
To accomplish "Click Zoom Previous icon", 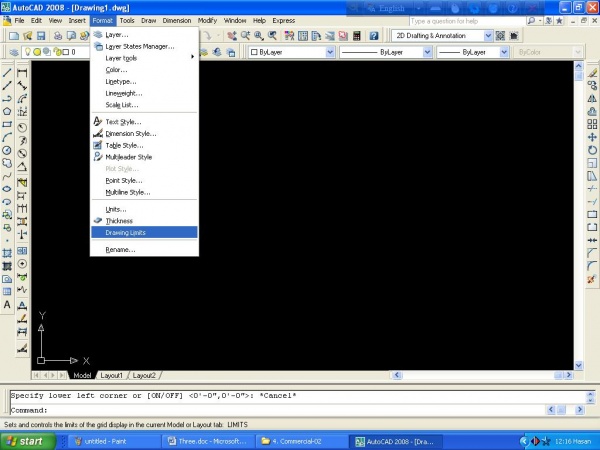I will pyautogui.click(x=272, y=36).
